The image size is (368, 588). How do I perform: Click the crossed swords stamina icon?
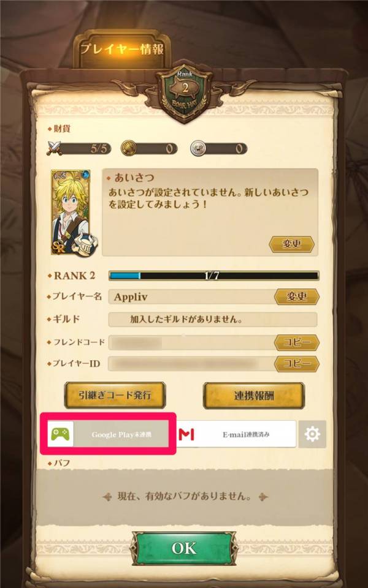click(x=55, y=148)
